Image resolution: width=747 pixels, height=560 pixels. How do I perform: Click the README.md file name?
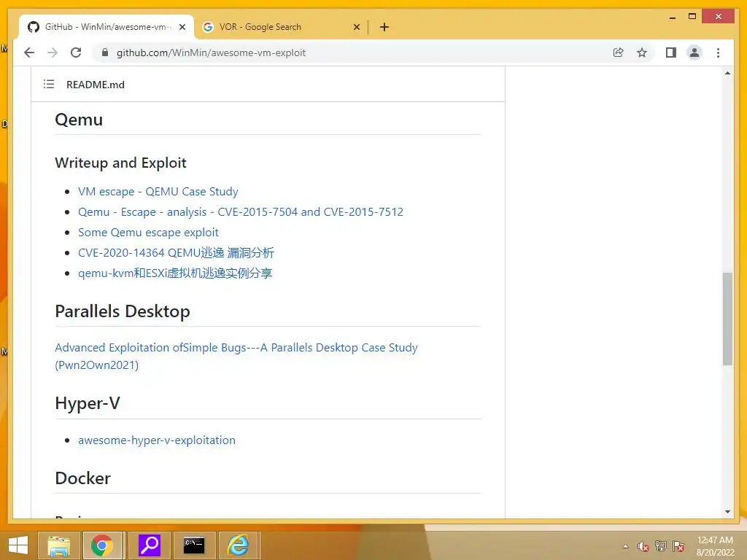click(96, 85)
